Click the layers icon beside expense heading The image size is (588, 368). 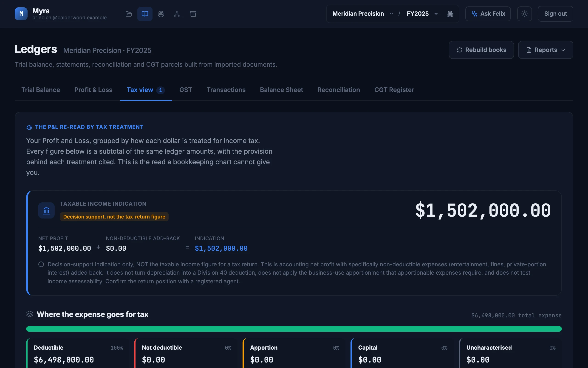(30, 314)
